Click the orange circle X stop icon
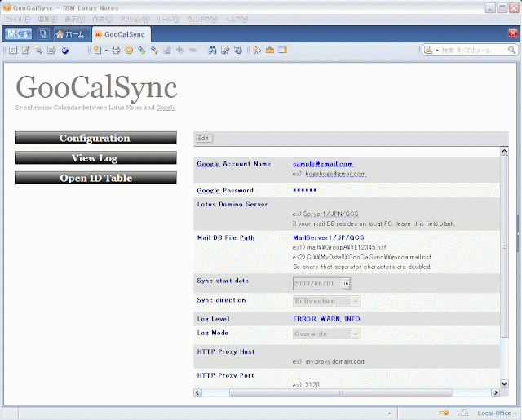522x420 pixels. (129, 51)
